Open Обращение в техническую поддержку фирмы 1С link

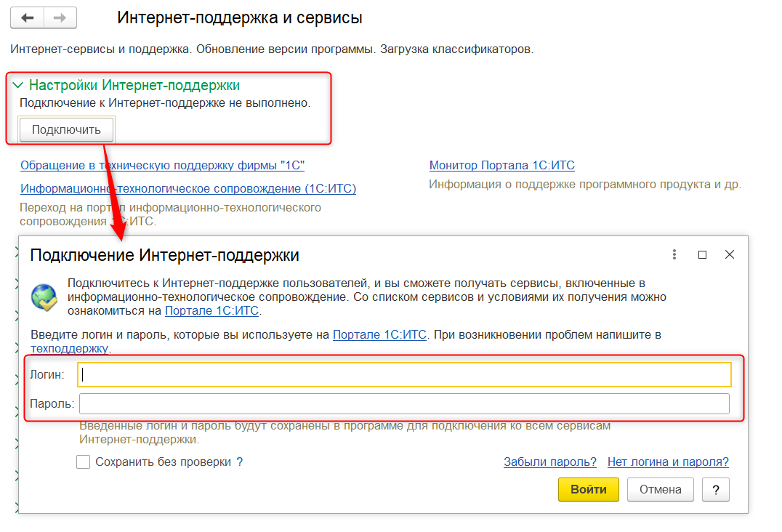click(162, 165)
